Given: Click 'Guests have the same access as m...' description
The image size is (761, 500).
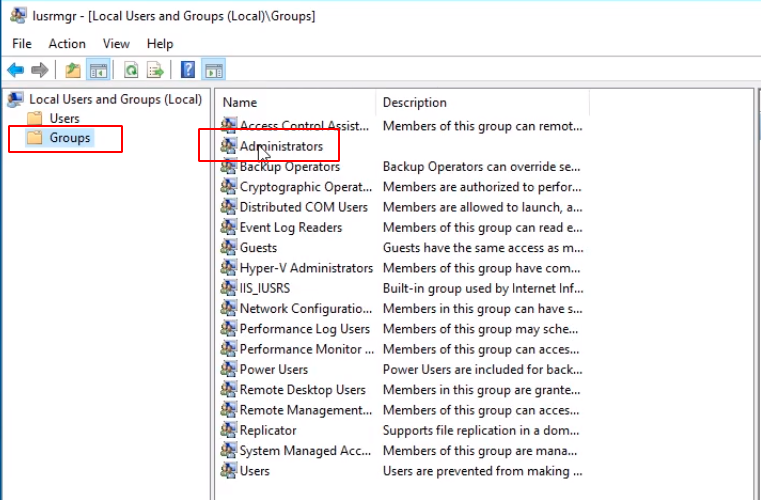Looking at the screenshot, I should [x=483, y=248].
